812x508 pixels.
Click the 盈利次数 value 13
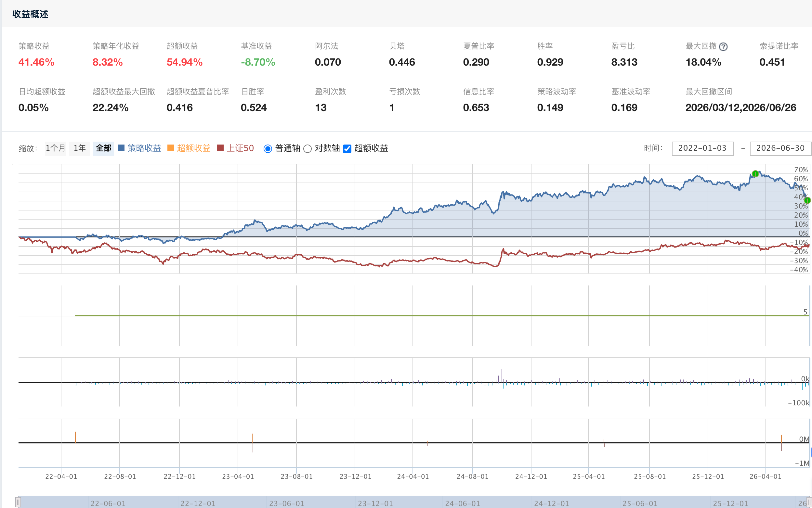click(x=321, y=108)
